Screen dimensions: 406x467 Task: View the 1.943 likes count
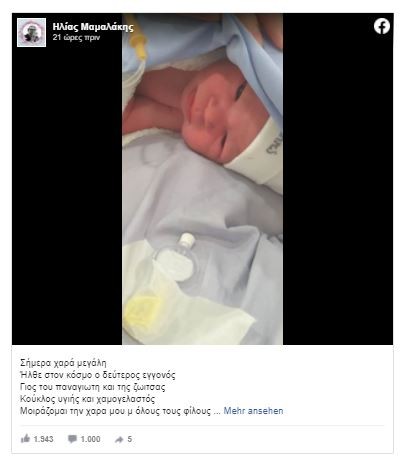pos(43,439)
